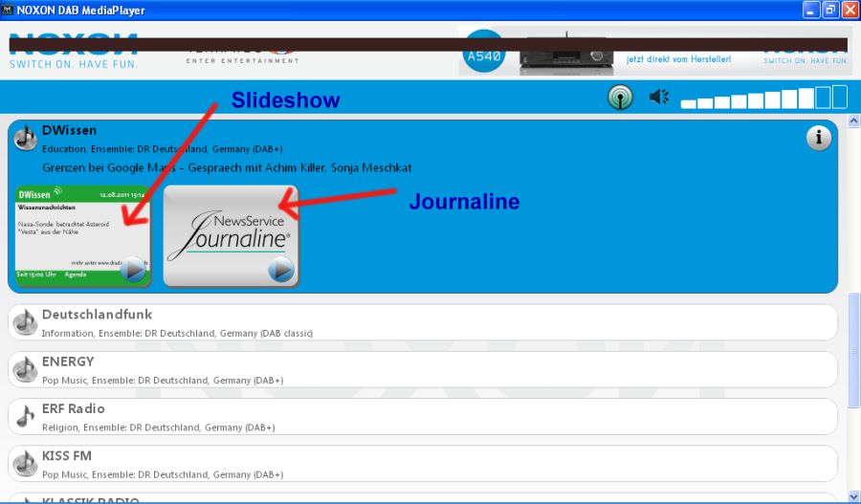Image resolution: width=861 pixels, height=504 pixels.
Task: Click the Deutschlandfunk station icon
Action: [x=25, y=322]
